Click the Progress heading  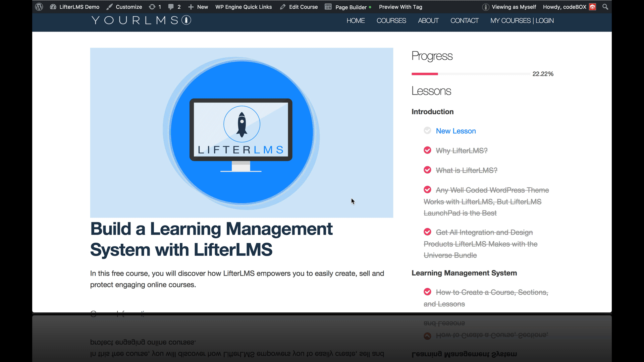tap(432, 56)
